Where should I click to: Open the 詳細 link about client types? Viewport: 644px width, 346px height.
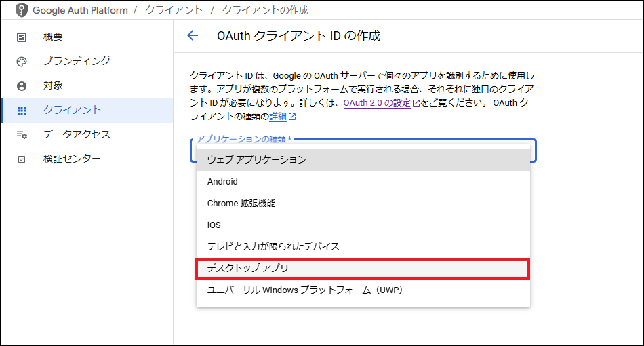278,117
